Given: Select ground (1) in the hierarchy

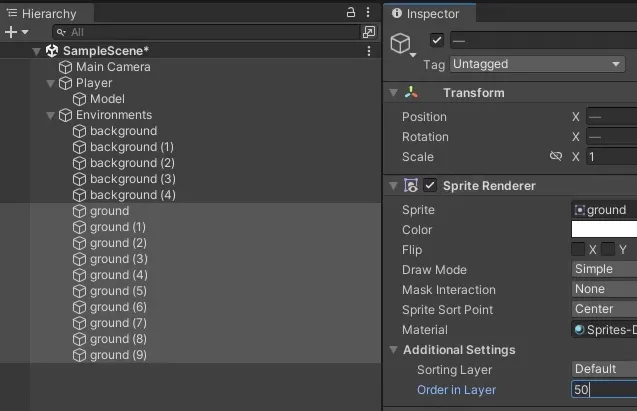Looking at the screenshot, I should click(118, 227).
